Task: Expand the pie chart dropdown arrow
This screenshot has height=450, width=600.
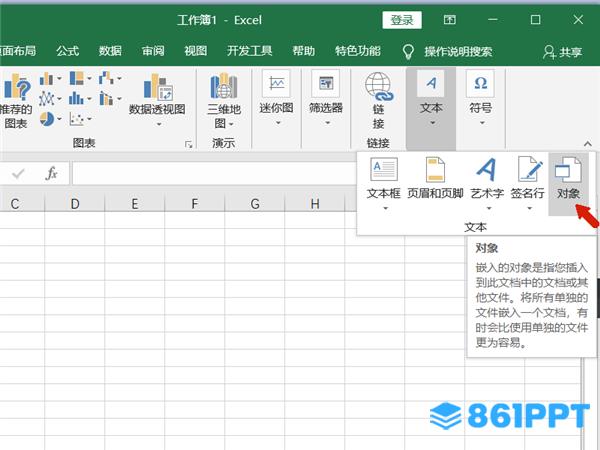Action: pyautogui.click(x=59, y=119)
